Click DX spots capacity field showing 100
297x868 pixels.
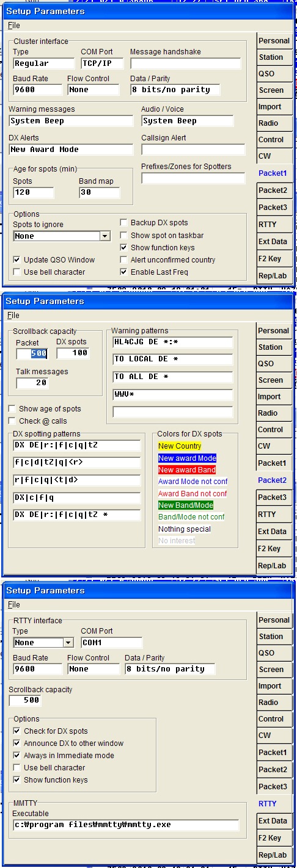point(72,353)
